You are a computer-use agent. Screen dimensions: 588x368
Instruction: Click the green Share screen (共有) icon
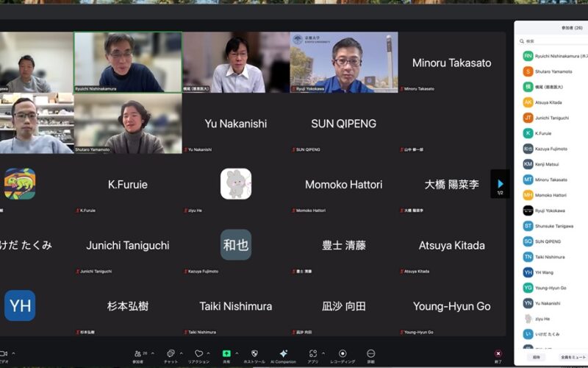(226, 353)
